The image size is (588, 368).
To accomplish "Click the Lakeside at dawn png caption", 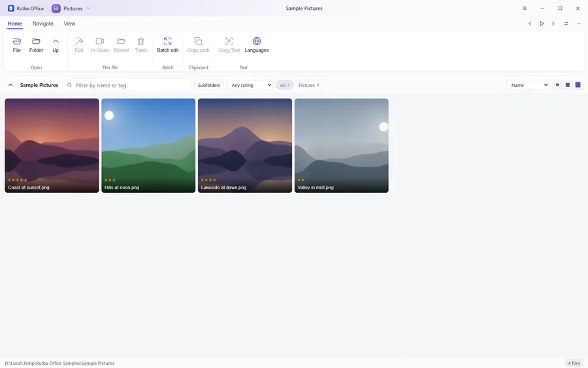I will [x=223, y=187].
